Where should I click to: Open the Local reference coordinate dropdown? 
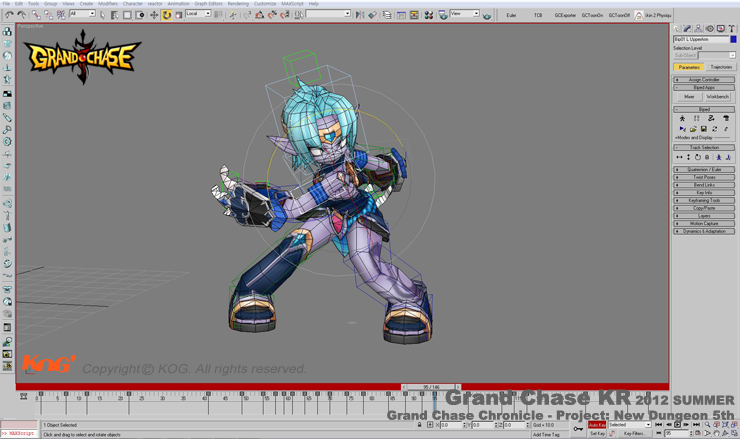coord(198,15)
